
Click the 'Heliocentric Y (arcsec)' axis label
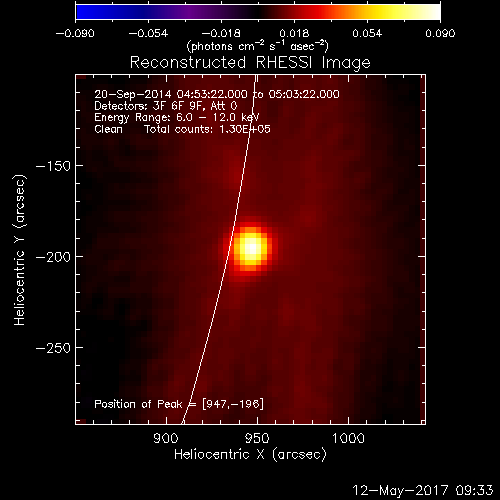click(20, 250)
